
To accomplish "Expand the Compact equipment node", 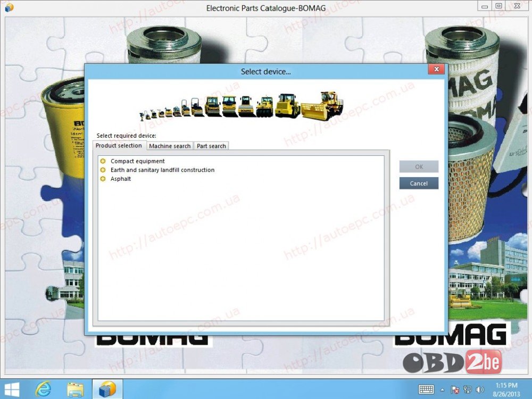I will (103, 161).
